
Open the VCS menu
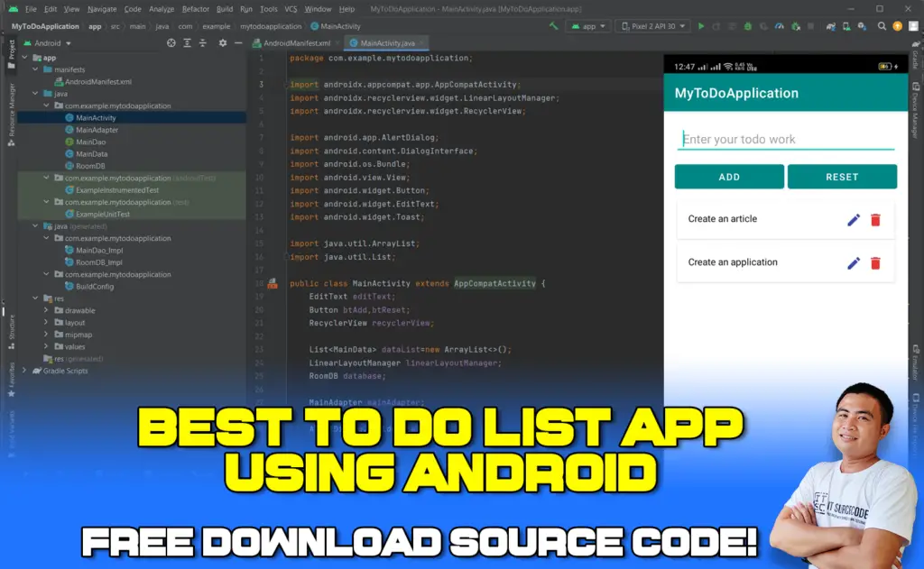pyautogui.click(x=291, y=9)
